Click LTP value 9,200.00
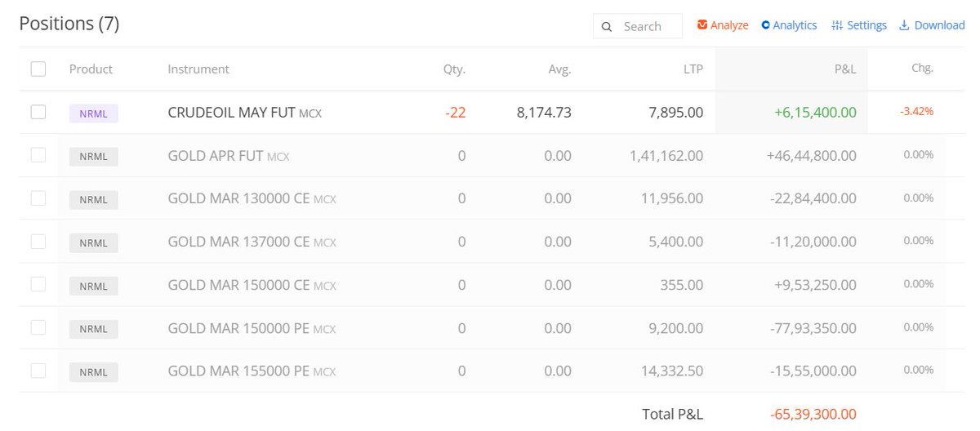Image resolution: width=980 pixels, height=431 pixels. pyautogui.click(x=676, y=328)
